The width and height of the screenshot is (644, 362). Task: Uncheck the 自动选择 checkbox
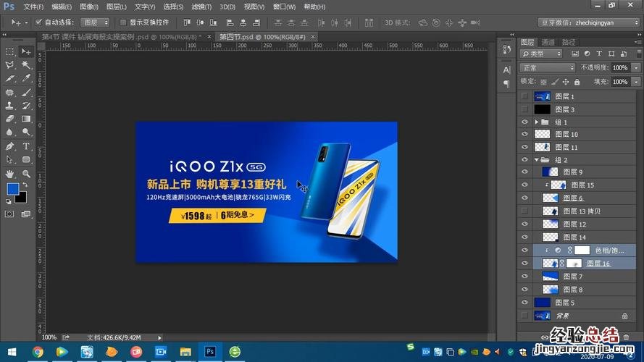click(x=38, y=22)
